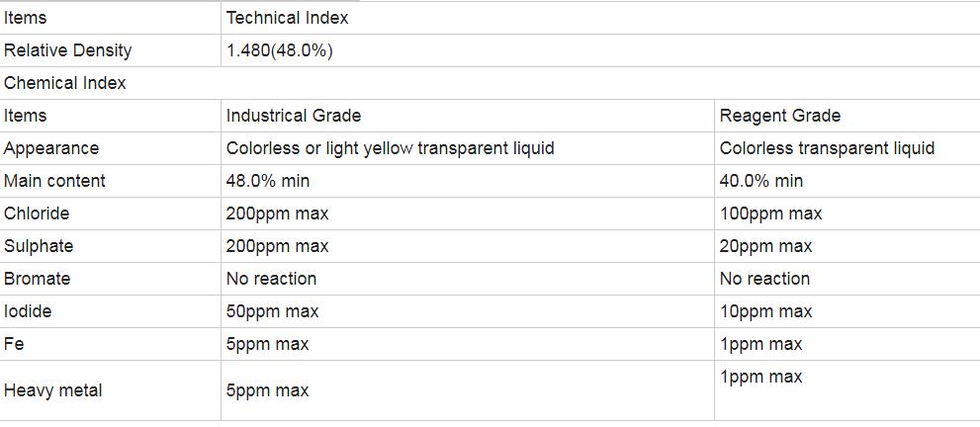Viewport: 980px width, 427px height.
Task: Click the "Industrical Grade" column header
Action: tap(294, 116)
